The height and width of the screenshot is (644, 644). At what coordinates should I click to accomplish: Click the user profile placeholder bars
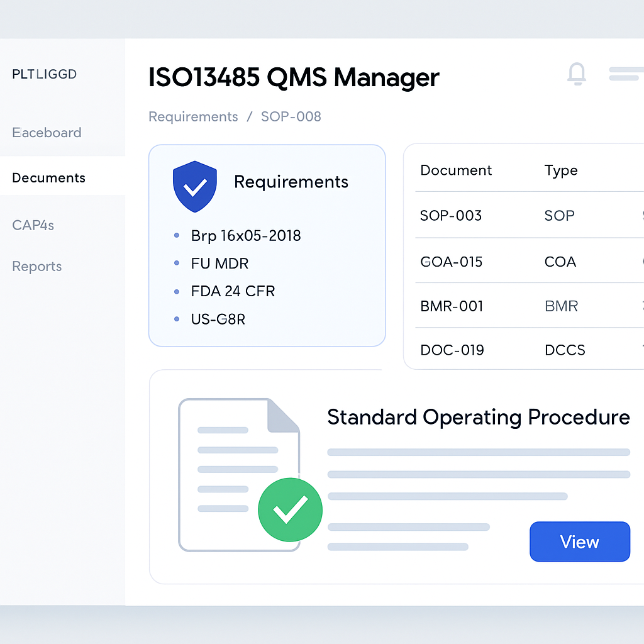[626, 74]
